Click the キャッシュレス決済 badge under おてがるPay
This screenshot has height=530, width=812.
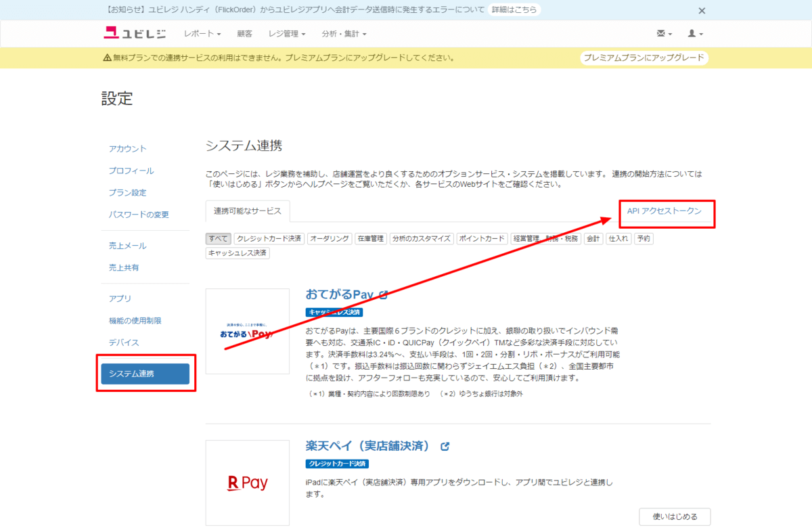pyautogui.click(x=334, y=312)
